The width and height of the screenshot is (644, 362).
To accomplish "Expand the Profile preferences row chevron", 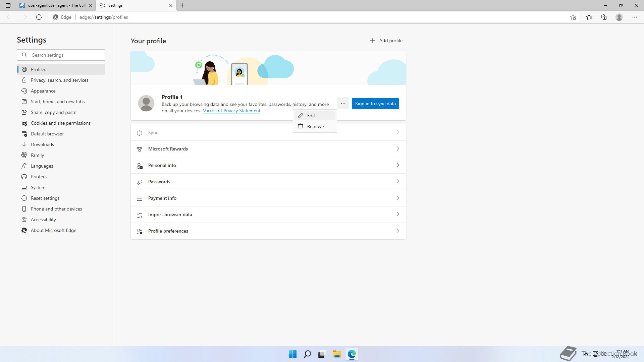I will click(x=398, y=231).
